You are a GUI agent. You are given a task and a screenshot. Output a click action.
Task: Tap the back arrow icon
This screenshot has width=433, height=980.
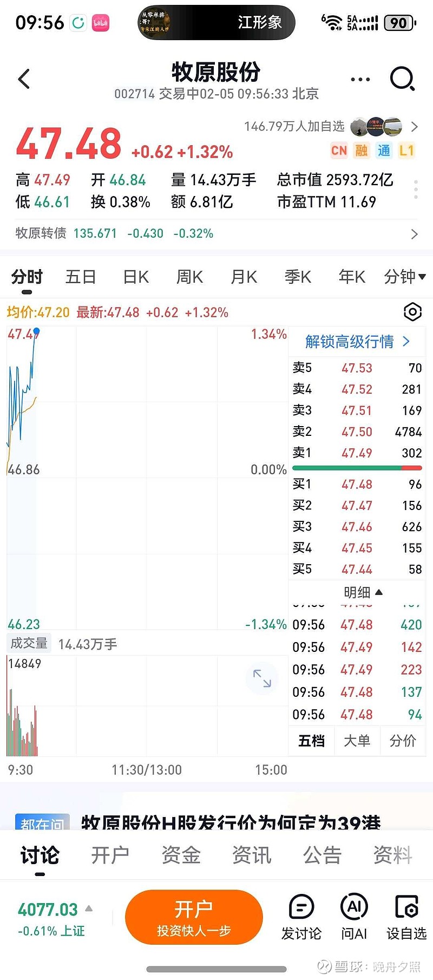point(24,80)
